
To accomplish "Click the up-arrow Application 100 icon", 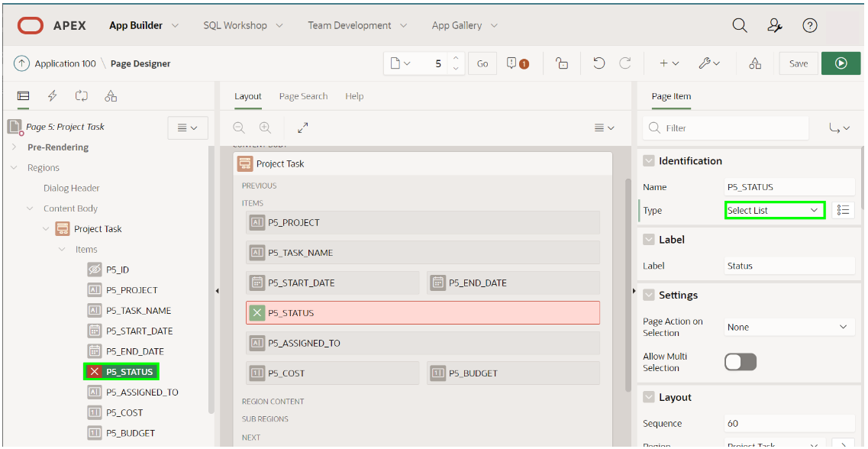I will pyautogui.click(x=21, y=63).
